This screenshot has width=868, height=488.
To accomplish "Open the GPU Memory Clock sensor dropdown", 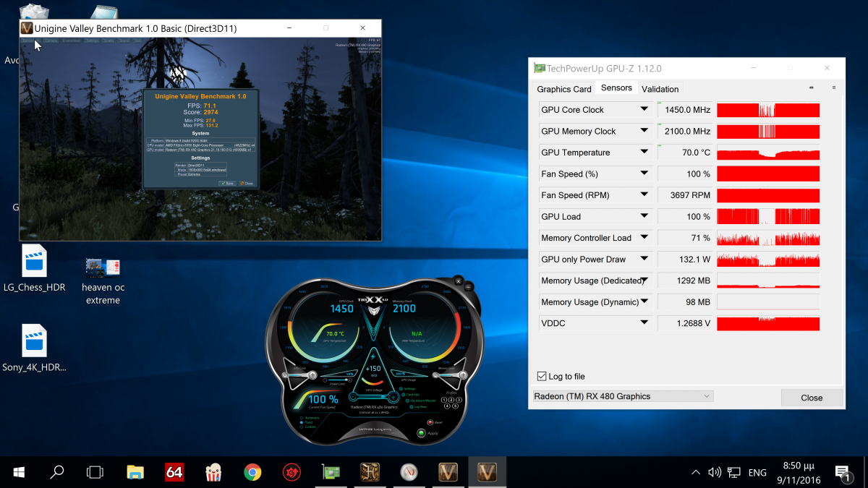I will pyautogui.click(x=644, y=131).
